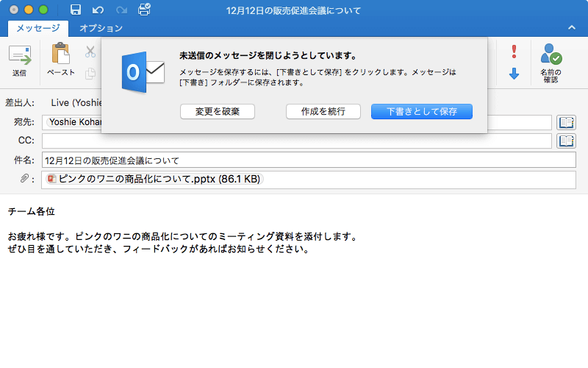Screen dimensions: 588x368
Task: Select the recipient chip Yoshie Kohar
Action: pos(74,122)
